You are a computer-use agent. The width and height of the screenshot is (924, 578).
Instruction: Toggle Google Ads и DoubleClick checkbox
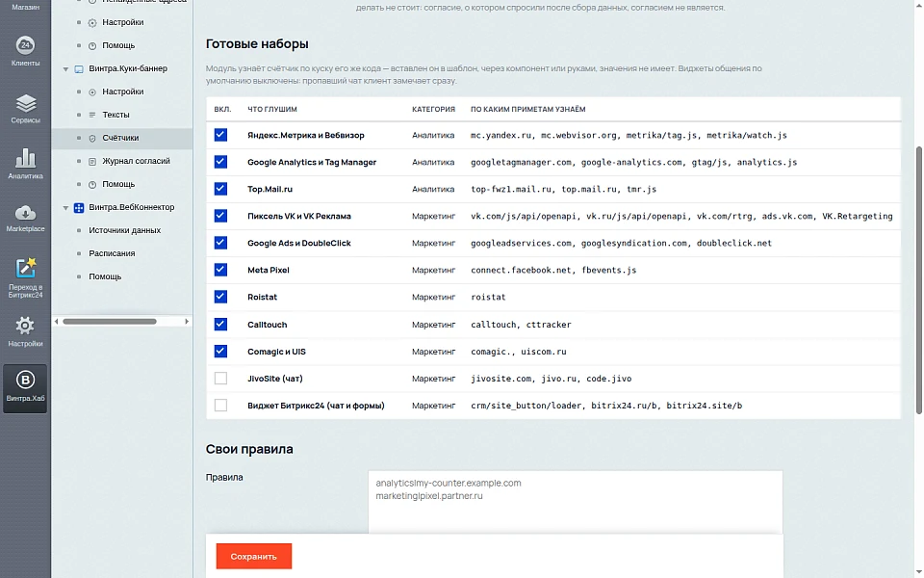(x=220, y=243)
